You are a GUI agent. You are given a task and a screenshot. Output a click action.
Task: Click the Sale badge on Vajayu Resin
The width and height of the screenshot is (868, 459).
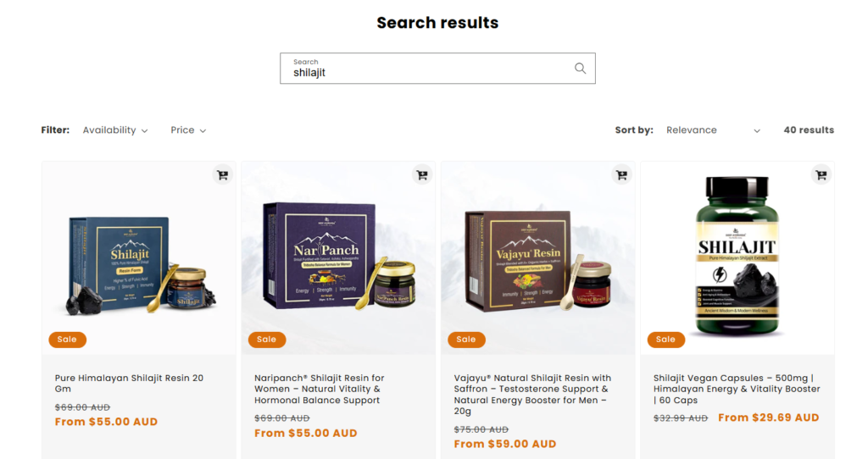tap(466, 340)
